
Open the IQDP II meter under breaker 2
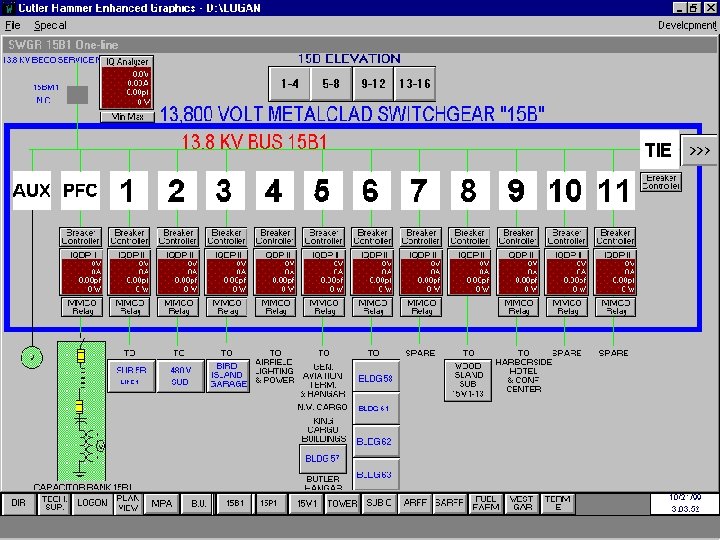tap(178, 272)
